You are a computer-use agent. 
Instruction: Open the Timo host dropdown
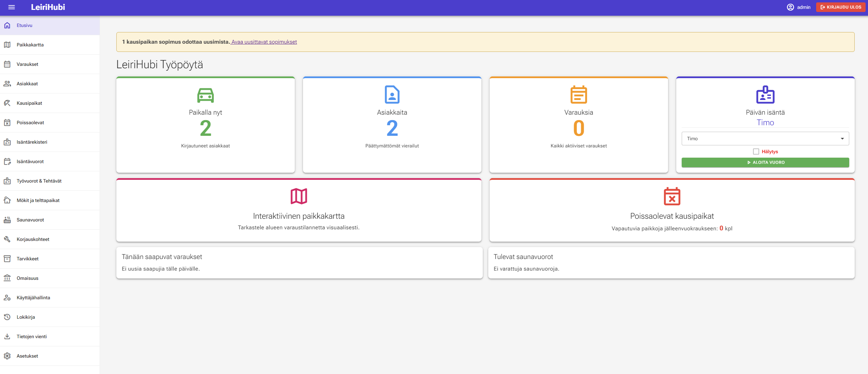pos(765,139)
